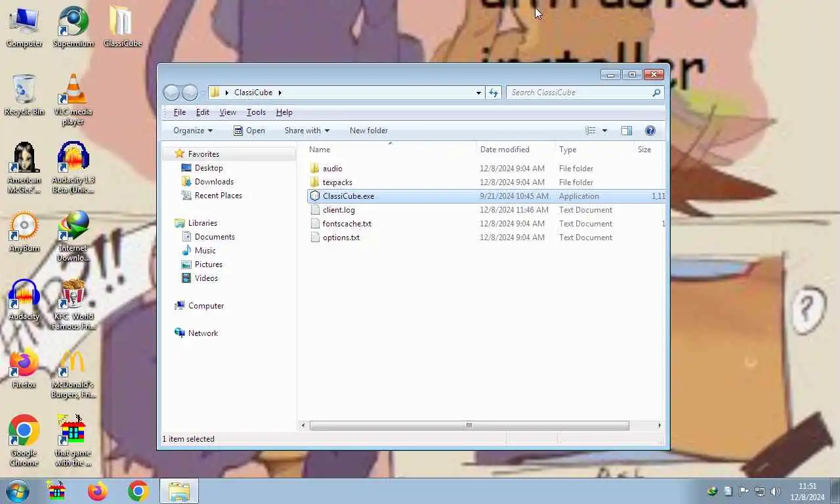840x504 pixels.
Task: Sort by the Type column header
Action: click(594, 150)
